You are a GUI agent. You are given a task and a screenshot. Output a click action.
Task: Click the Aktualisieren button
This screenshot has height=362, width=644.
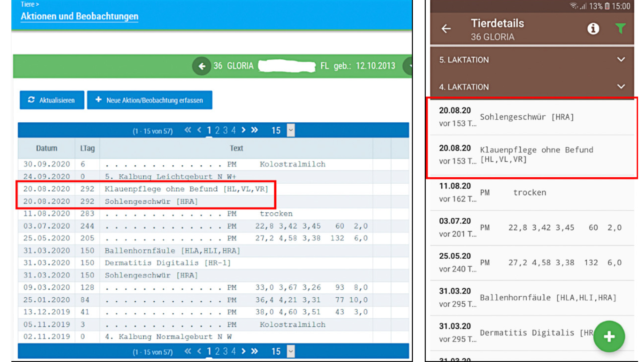pos(52,100)
